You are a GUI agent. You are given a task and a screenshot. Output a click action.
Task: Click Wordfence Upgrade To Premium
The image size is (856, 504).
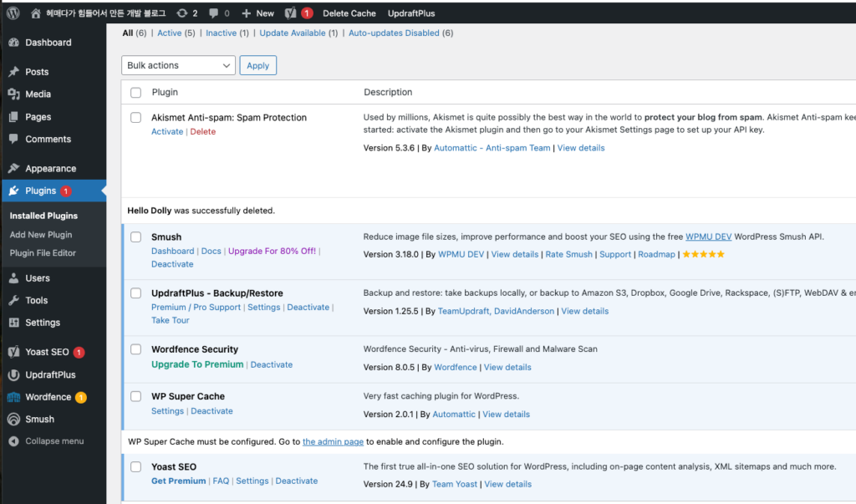(x=197, y=364)
